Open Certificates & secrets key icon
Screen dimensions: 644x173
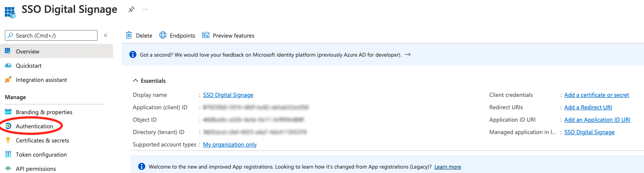coord(8,140)
